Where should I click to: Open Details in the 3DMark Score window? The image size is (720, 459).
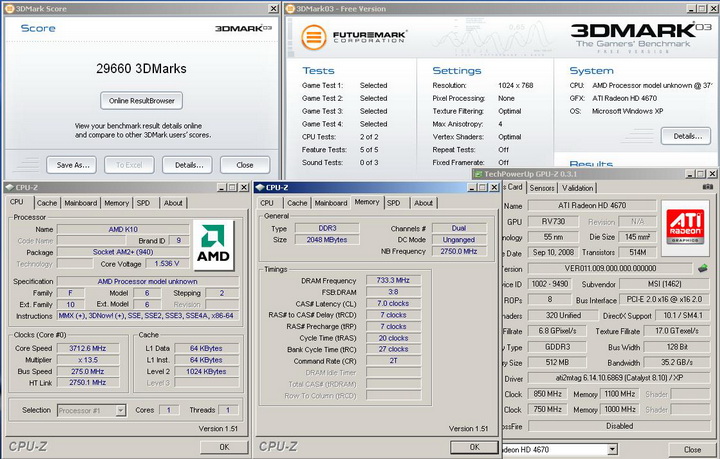(187, 165)
